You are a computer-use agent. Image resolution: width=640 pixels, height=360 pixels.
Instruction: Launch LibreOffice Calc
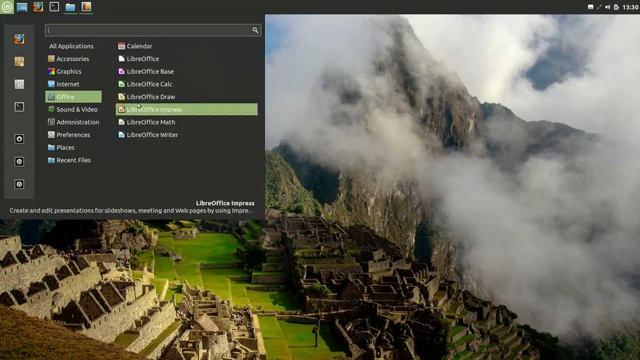pos(145,84)
